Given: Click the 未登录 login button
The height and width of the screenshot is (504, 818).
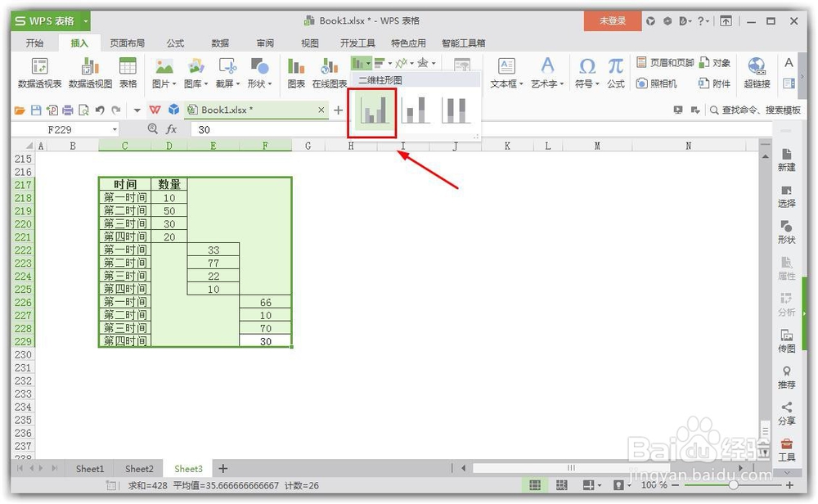Looking at the screenshot, I should pos(612,20).
